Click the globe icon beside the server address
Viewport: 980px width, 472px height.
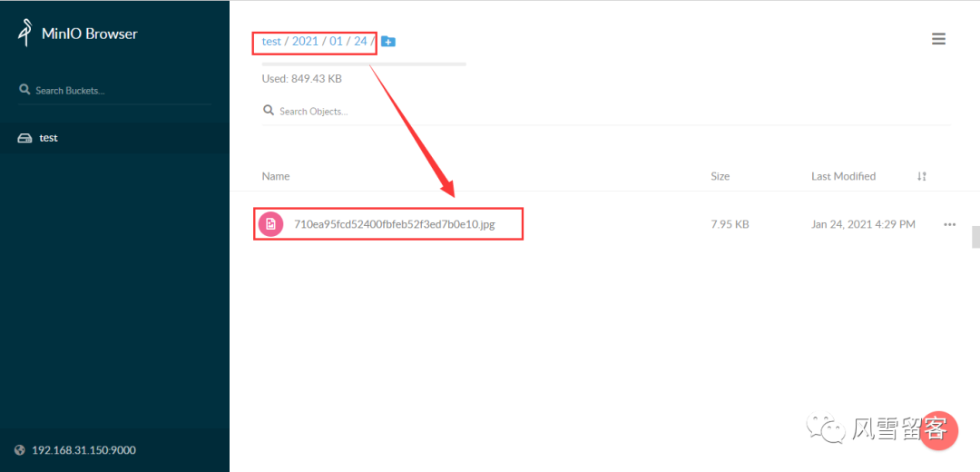pyautogui.click(x=20, y=450)
